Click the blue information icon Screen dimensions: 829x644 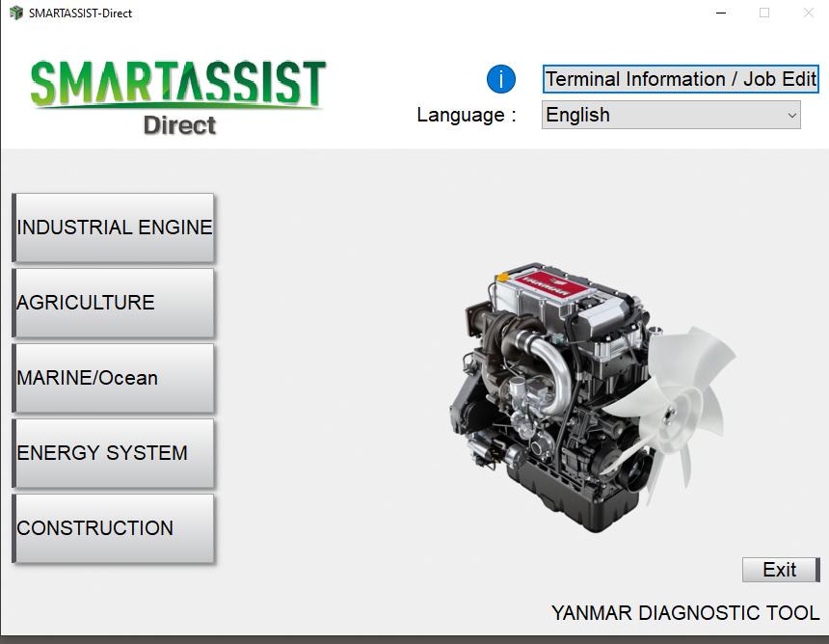point(500,79)
